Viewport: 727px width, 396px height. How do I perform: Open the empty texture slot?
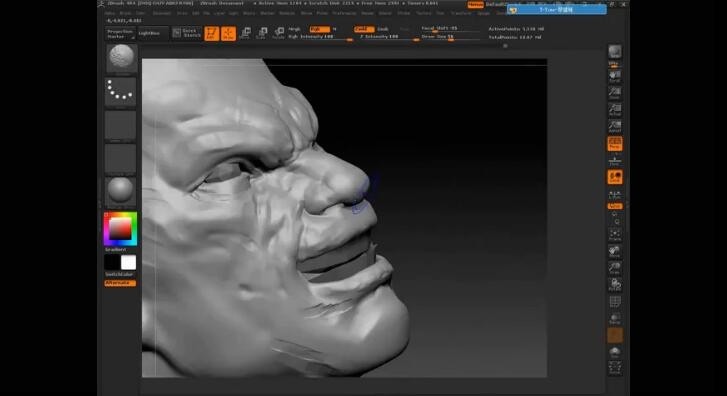120,159
